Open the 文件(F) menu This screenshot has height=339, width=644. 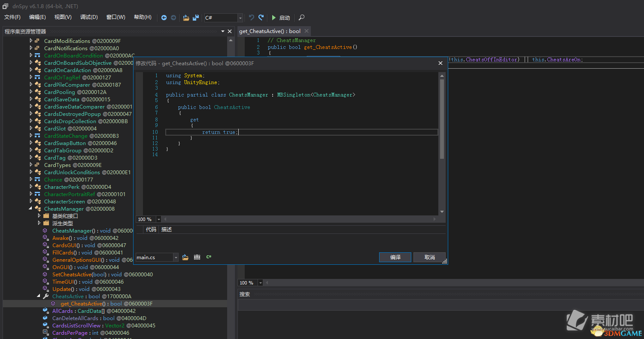12,17
